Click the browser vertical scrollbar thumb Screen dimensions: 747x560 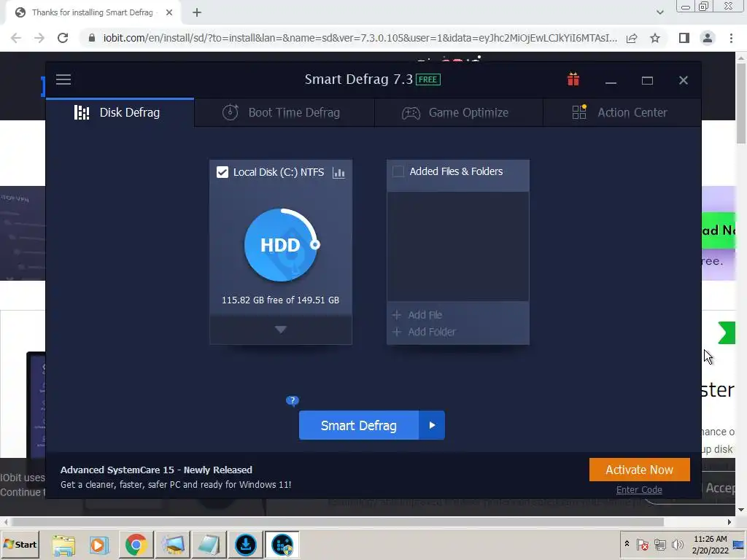coord(741,103)
